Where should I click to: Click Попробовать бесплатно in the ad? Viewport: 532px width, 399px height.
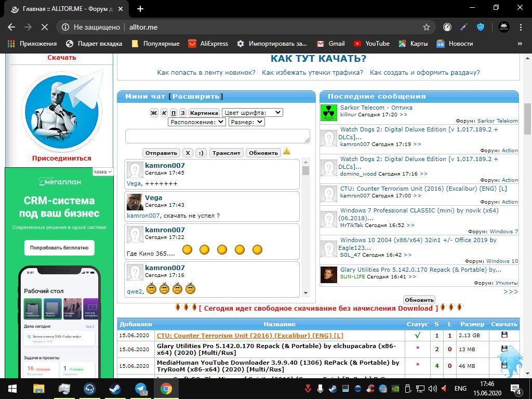click(x=59, y=248)
